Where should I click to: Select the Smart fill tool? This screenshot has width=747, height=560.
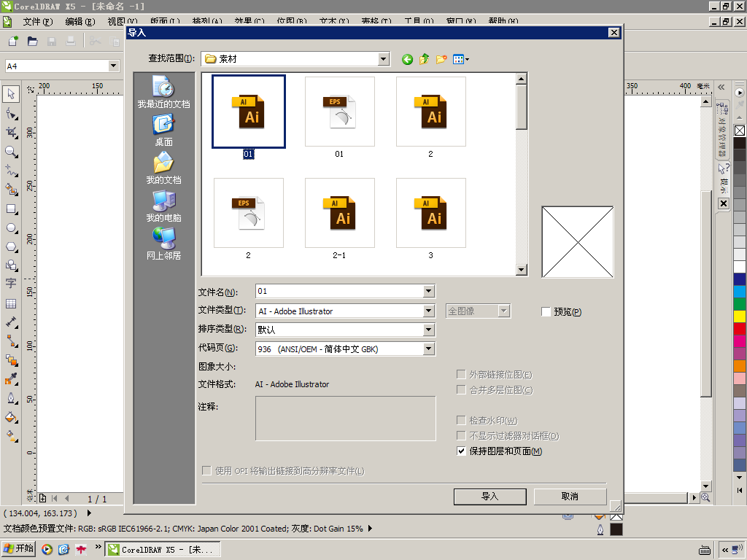[11, 190]
